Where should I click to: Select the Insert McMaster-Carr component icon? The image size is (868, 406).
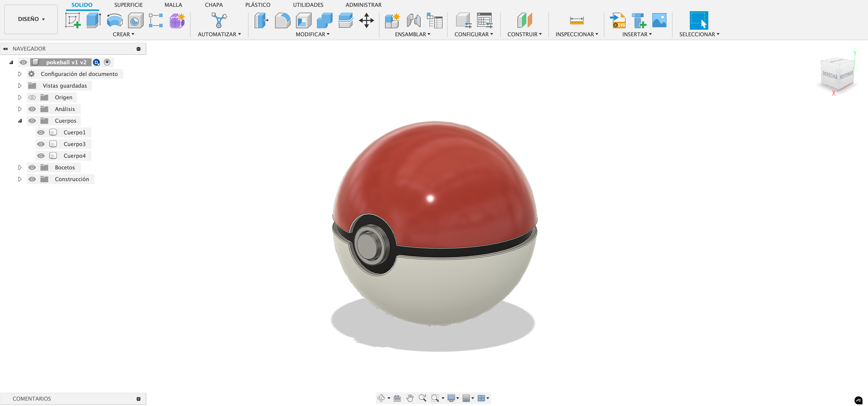pos(638,20)
